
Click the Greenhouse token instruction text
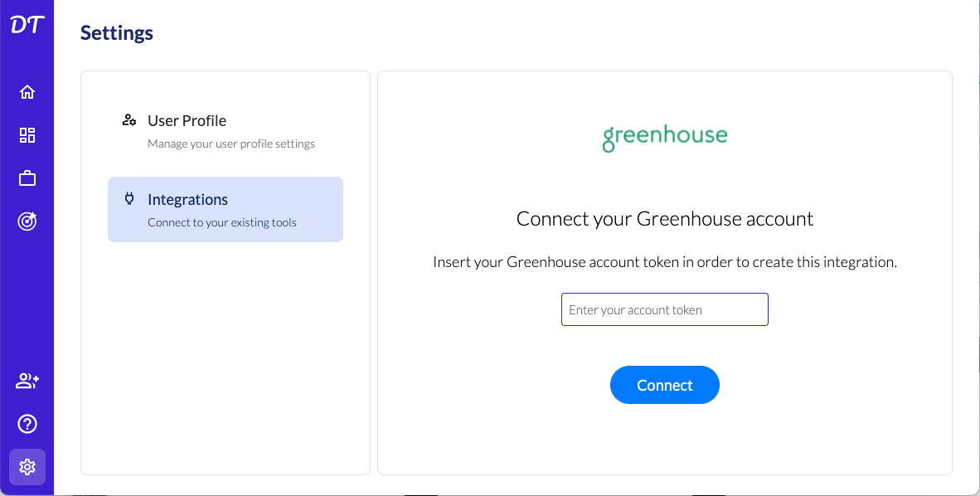pyautogui.click(x=664, y=262)
